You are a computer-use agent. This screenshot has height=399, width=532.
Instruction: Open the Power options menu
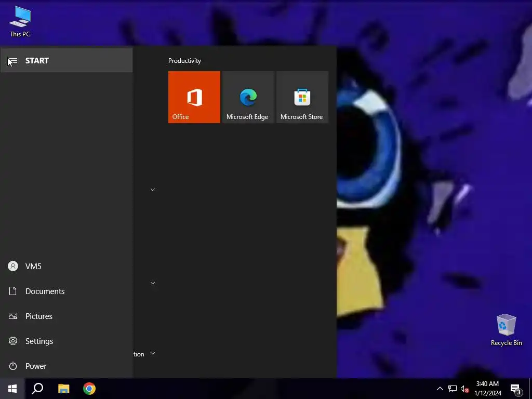pos(66,366)
